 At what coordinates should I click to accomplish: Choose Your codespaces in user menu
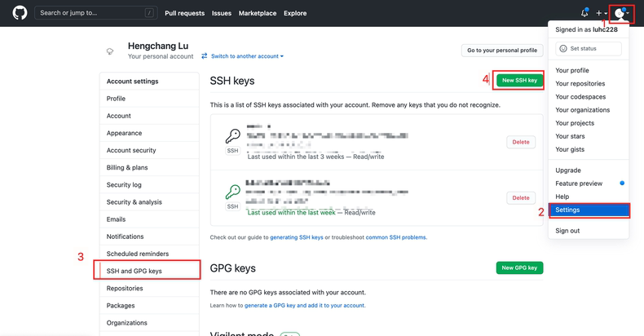[x=589, y=97]
